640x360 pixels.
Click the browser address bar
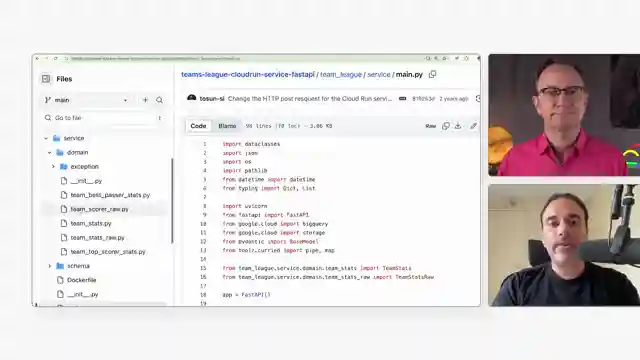pos(245,59)
